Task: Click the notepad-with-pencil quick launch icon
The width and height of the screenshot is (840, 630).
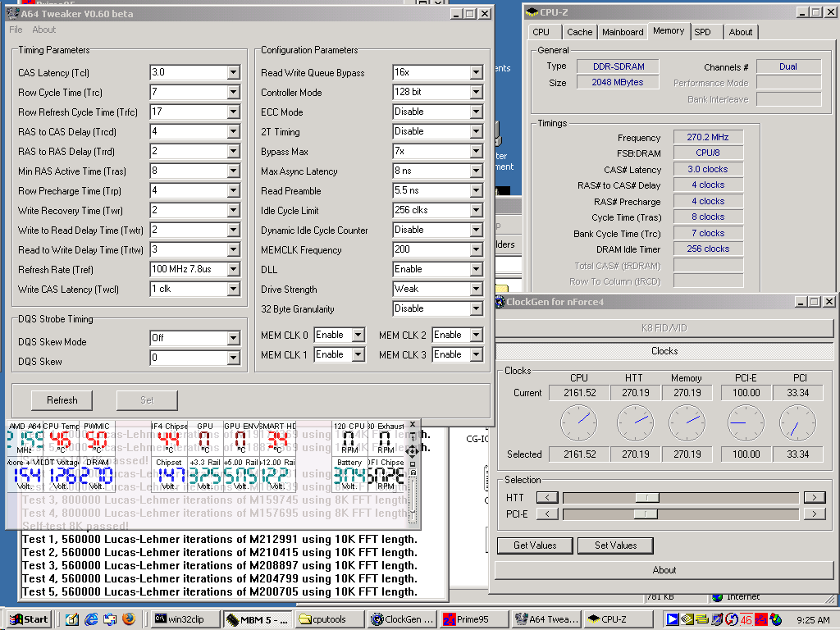Action: point(72,619)
